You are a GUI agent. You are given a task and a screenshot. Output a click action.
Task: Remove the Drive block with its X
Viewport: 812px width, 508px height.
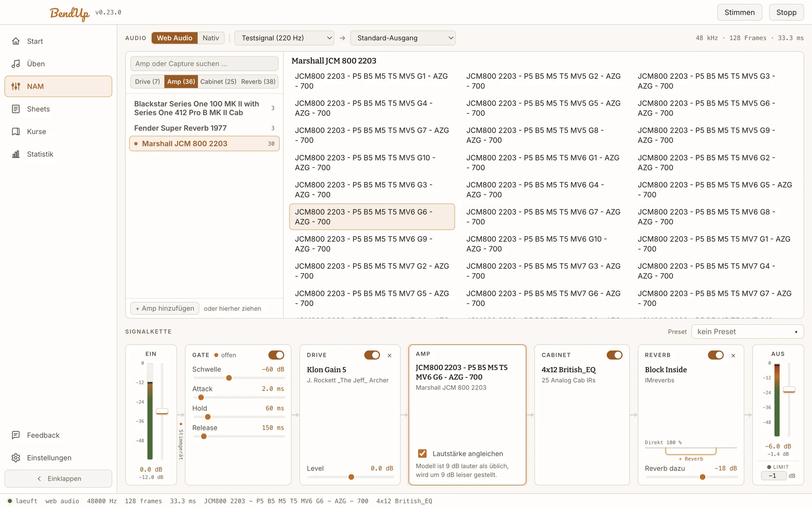[x=389, y=356]
